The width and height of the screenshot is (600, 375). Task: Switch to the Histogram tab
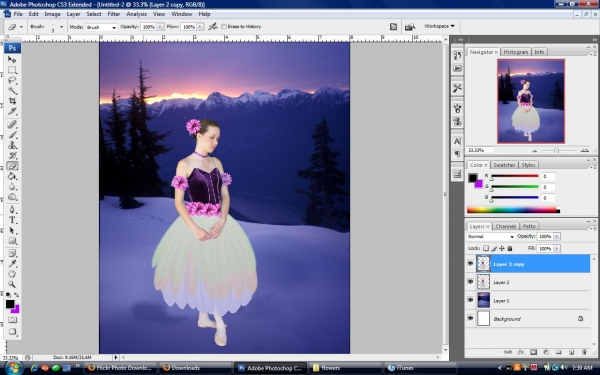pyautogui.click(x=516, y=52)
